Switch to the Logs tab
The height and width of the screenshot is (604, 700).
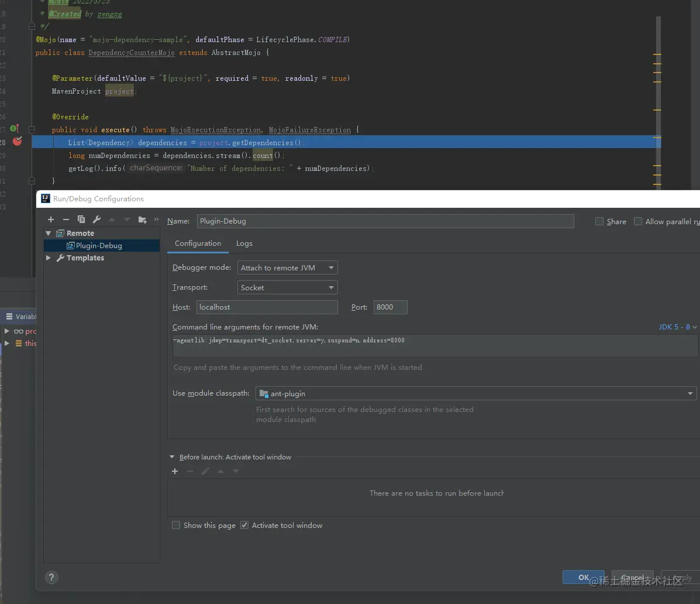244,243
